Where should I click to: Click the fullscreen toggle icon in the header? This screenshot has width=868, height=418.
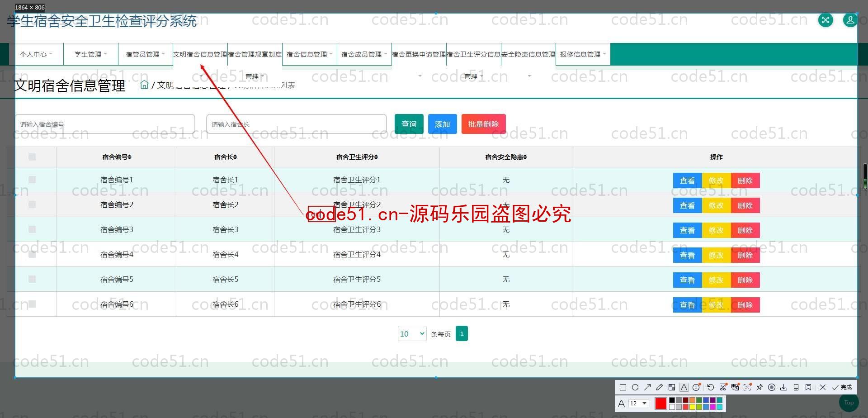click(x=826, y=20)
